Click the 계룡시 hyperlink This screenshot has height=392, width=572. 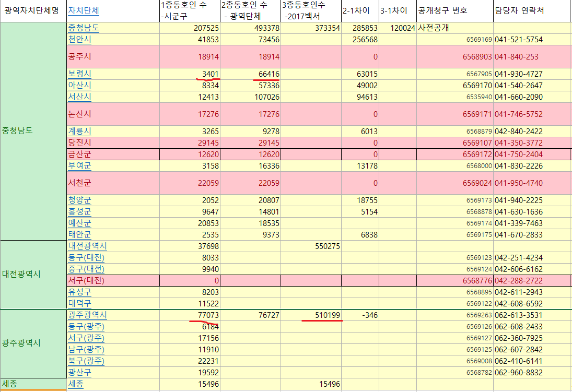tap(79, 131)
